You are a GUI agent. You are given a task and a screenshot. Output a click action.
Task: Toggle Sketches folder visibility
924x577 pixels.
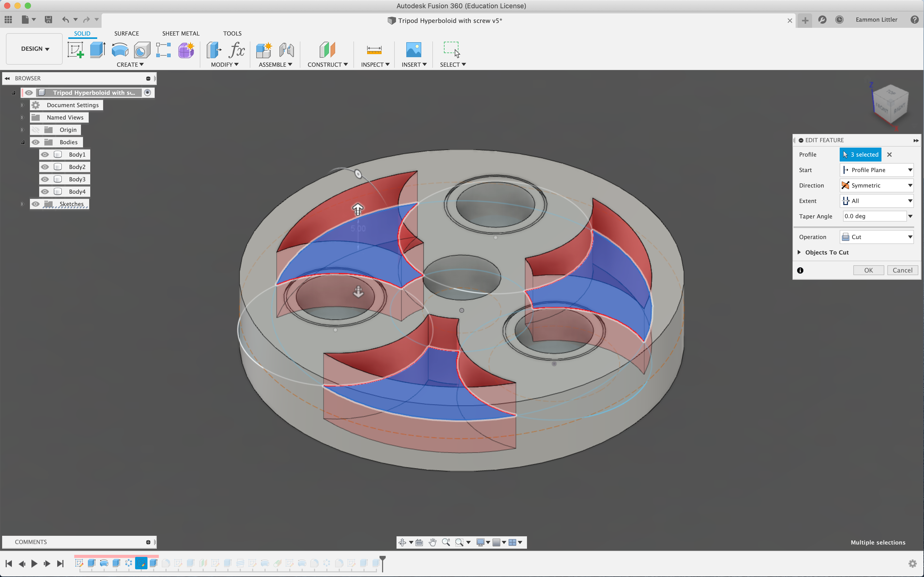tap(36, 204)
